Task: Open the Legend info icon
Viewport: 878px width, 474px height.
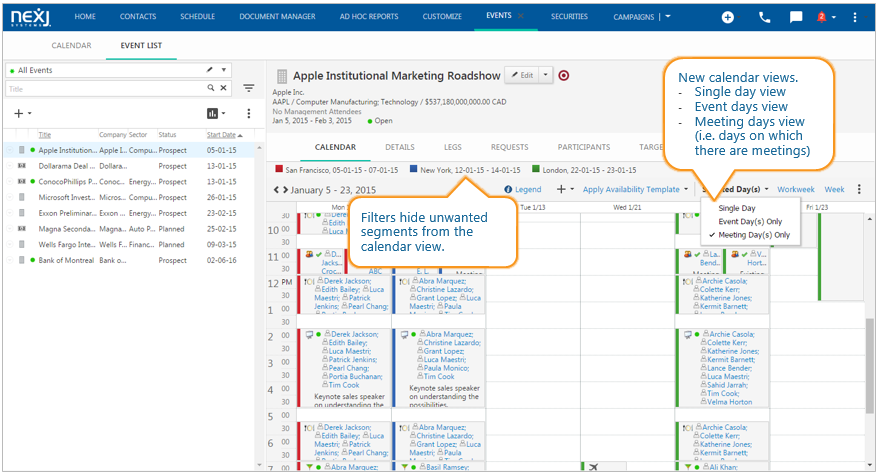Action: click(x=508, y=189)
